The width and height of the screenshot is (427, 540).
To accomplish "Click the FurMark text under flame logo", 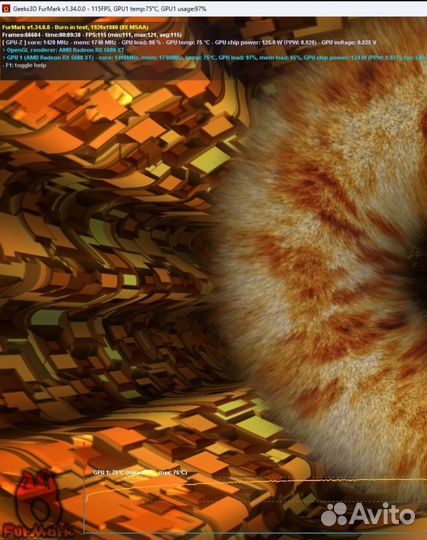I will click(38, 531).
